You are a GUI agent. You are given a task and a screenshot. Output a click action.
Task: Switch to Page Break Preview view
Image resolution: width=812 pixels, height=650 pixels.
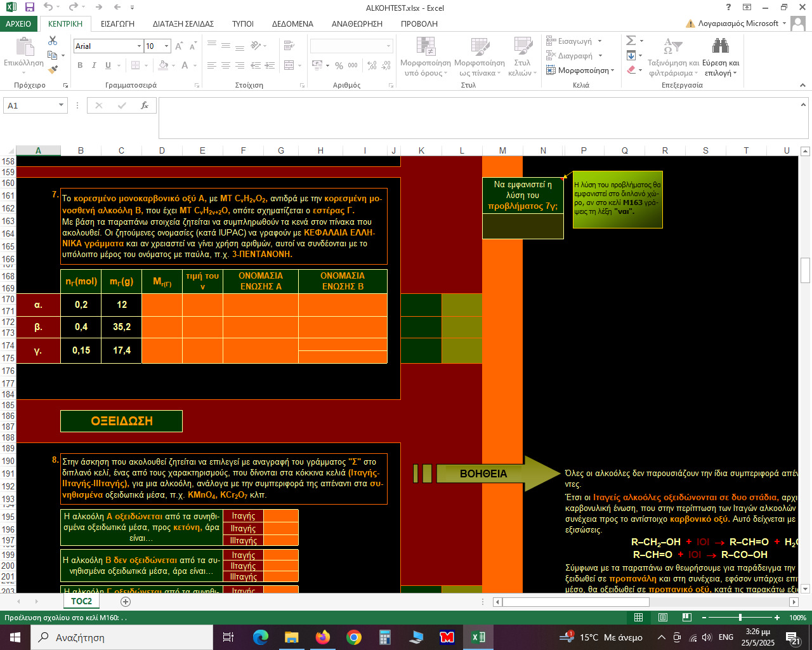686,618
